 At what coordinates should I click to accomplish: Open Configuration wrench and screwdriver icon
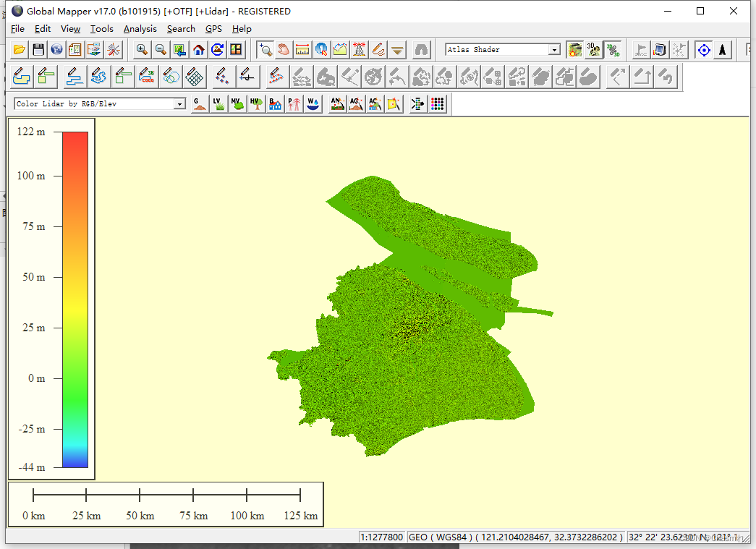pyautogui.click(x=114, y=50)
